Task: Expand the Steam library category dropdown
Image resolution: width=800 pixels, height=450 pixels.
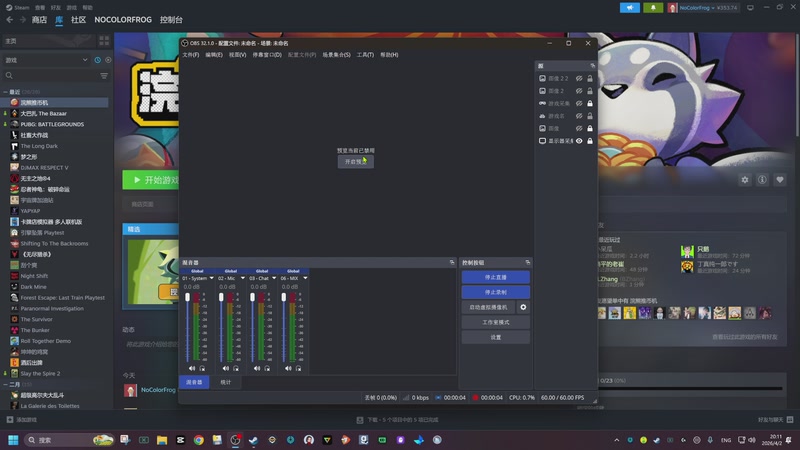Action: click(85, 60)
